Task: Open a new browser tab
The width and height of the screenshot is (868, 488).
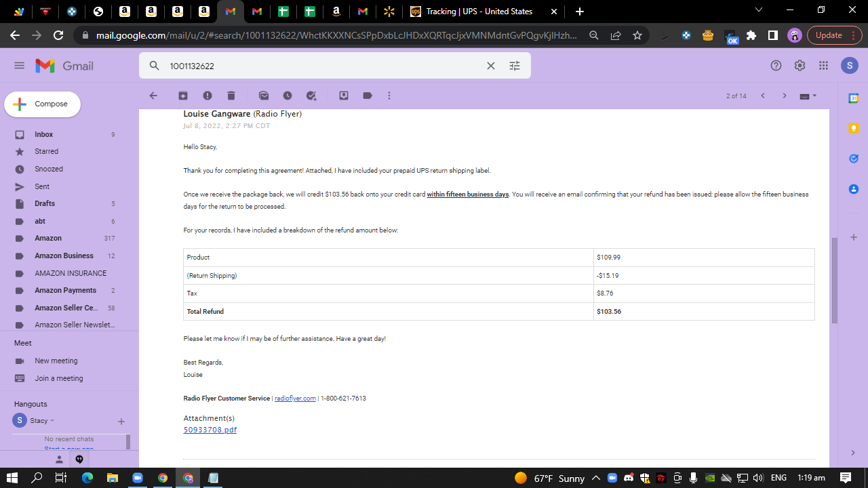Action: (x=579, y=12)
